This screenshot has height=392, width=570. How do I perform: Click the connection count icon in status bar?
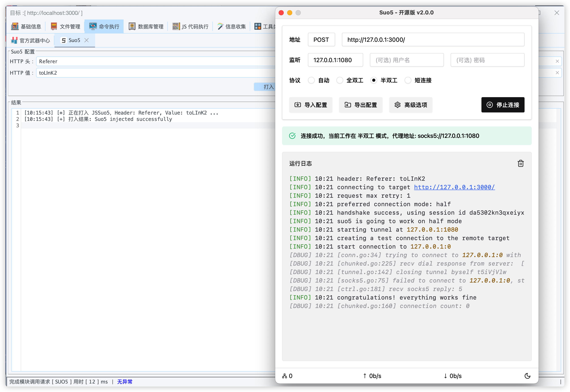point(285,376)
